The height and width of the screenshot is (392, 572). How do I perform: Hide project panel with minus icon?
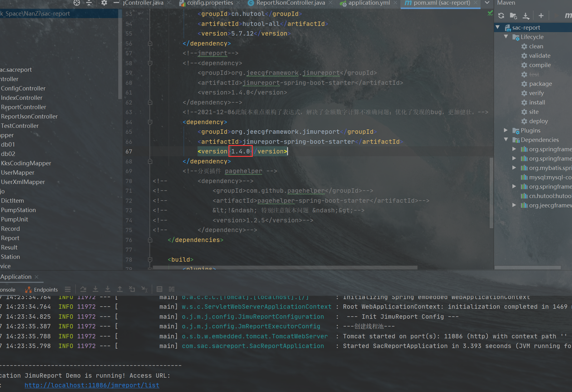pyautogui.click(x=116, y=3)
